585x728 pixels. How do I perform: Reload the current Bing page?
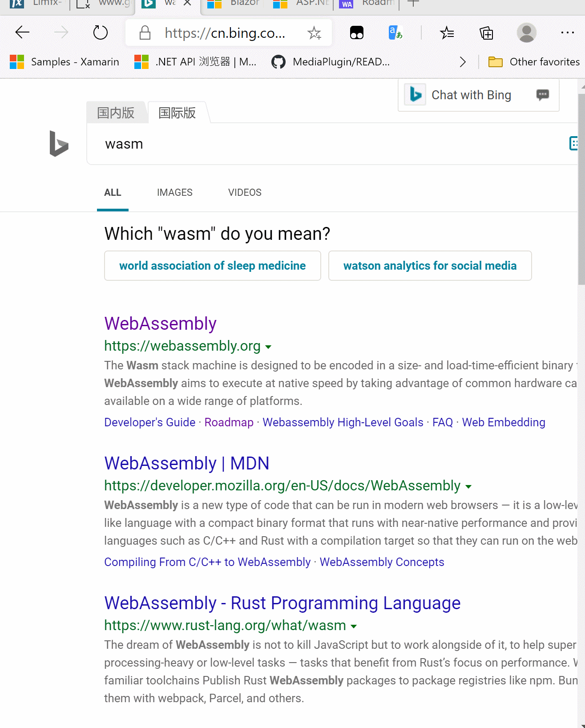(x=100, y=32)
